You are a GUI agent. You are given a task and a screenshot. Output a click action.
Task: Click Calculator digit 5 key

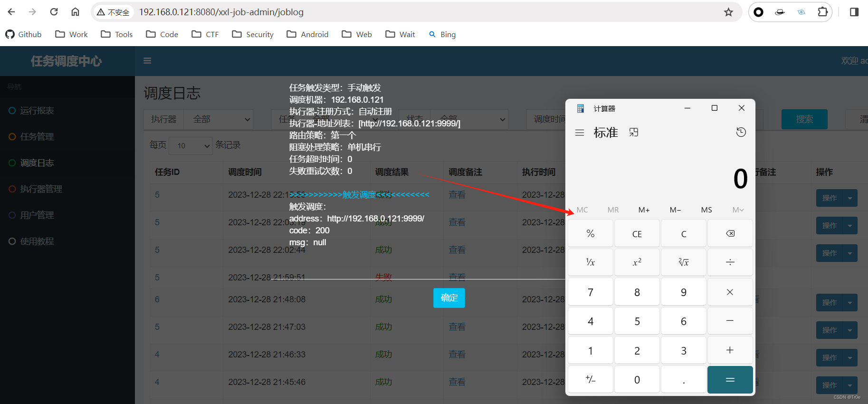tap(637, 321)
